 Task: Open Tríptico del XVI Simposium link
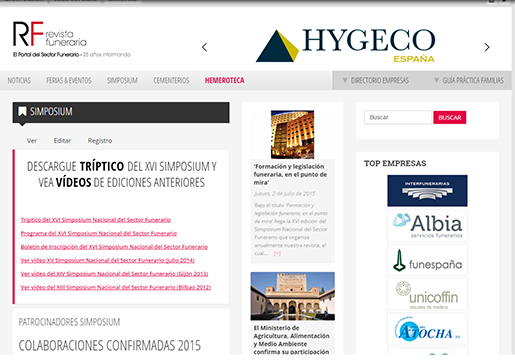[96, 220]
